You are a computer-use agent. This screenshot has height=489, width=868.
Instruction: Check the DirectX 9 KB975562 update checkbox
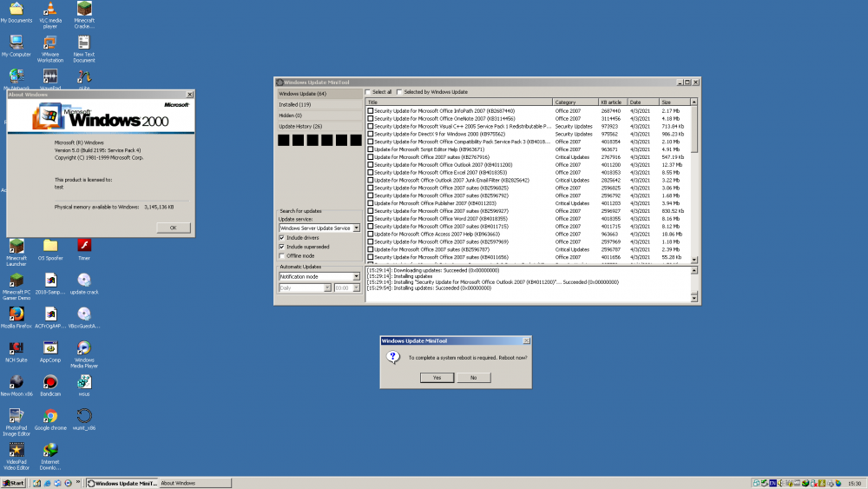[371, 134]
